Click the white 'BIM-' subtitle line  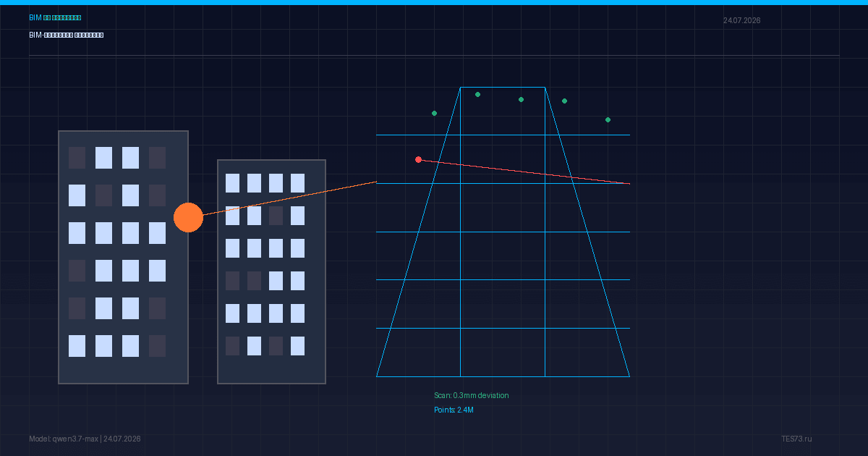66,35
